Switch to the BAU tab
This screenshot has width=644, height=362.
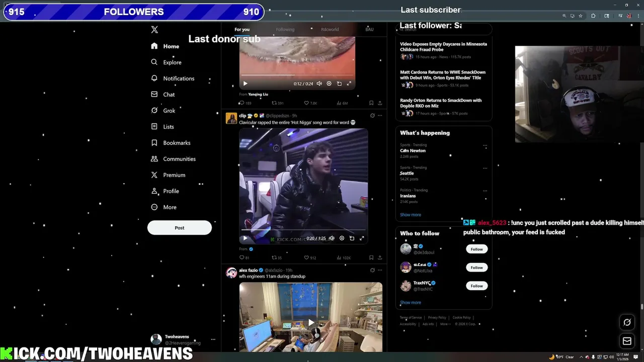(369, 30)
